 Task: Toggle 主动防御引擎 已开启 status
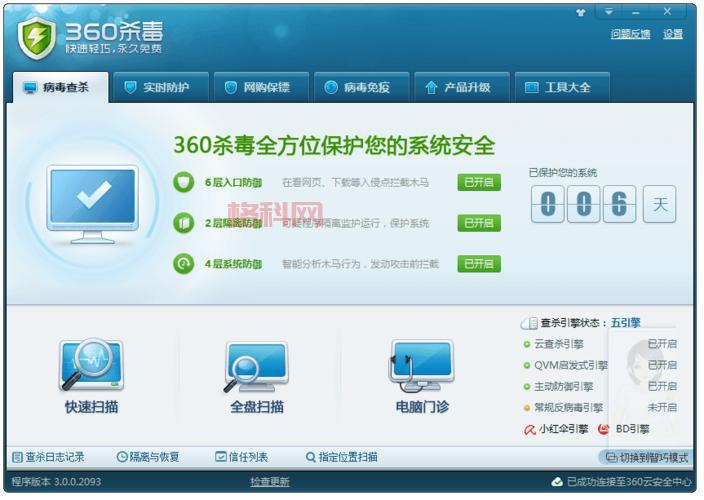click(x=662, y=386)
